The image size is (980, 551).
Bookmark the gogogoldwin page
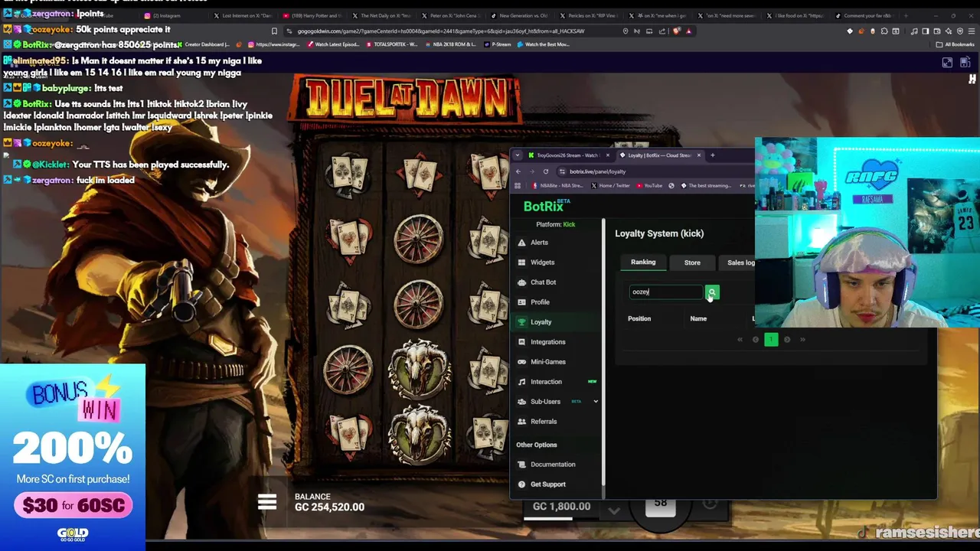pyautogui.click(x=274, y=31)
